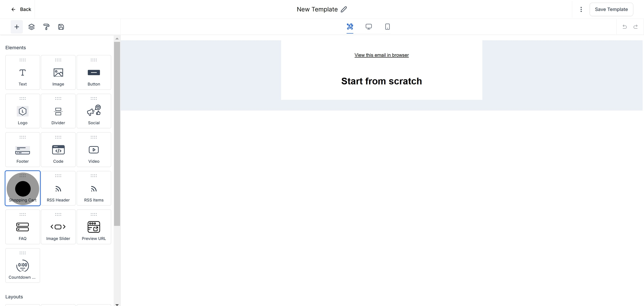Select the Text element
The width and height of the screenshot is (644, 306).
click(23, 72)
